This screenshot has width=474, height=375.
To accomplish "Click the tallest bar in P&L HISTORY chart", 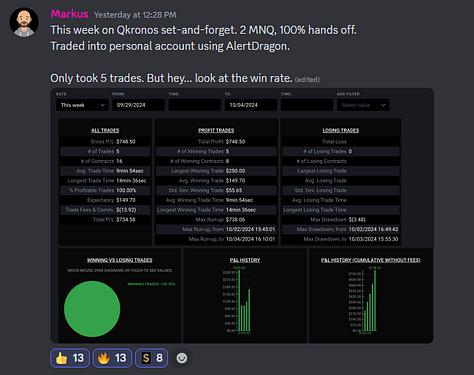I will 239,300.
